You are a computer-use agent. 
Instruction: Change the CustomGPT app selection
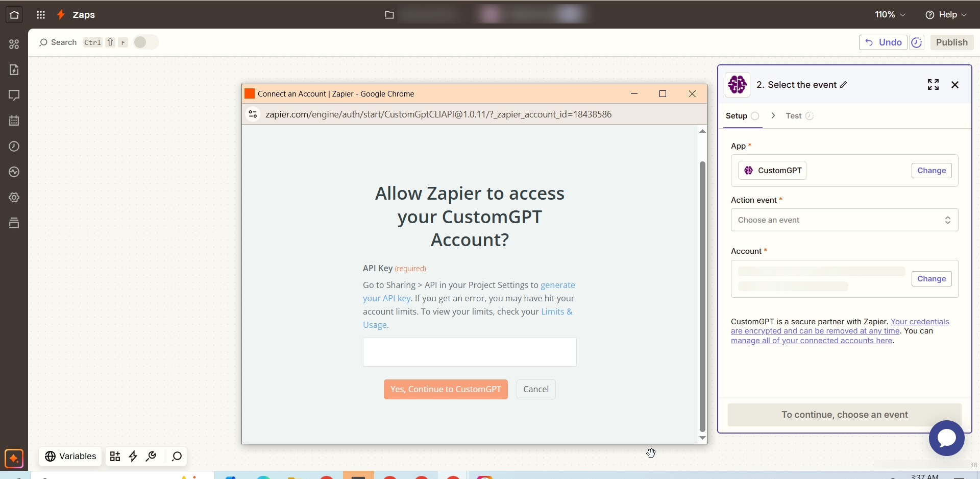(932, 171)
